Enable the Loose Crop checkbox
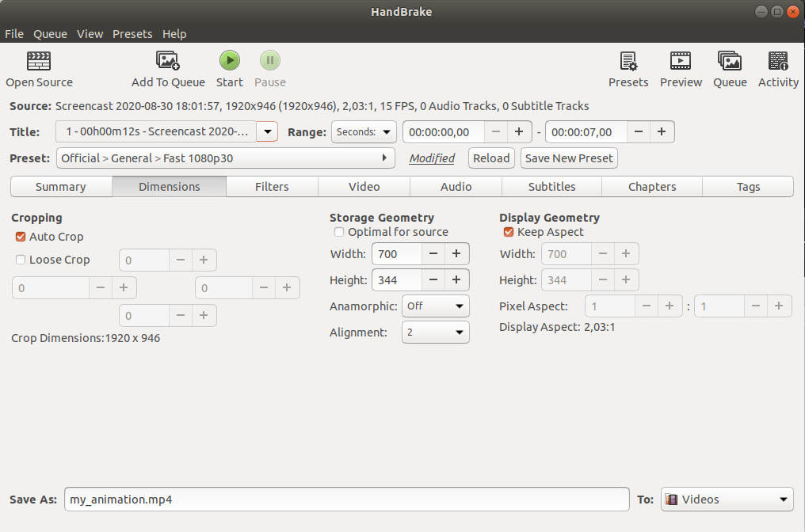Viewport: 805px width, 532px height. click(x=21, y=260)
